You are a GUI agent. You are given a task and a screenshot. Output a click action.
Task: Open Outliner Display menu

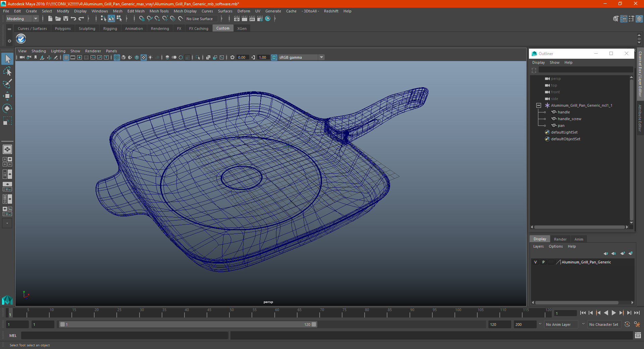[538, 62]
